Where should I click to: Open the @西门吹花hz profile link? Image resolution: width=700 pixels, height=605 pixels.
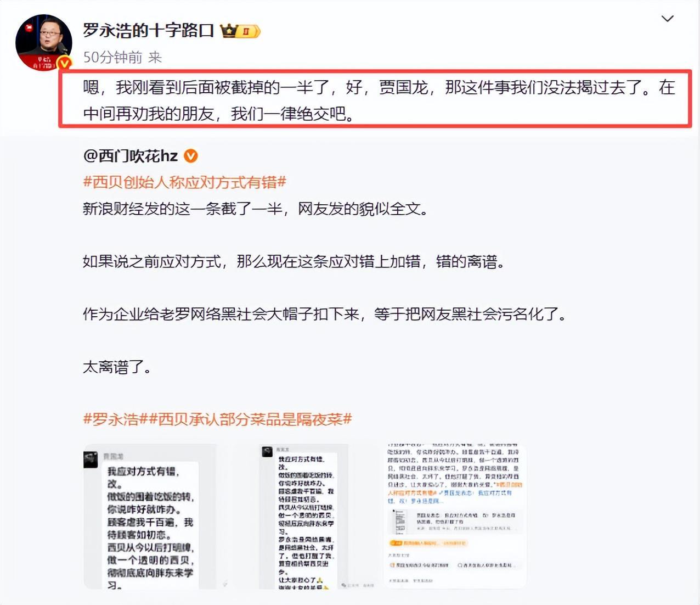(x=131, y=156)
